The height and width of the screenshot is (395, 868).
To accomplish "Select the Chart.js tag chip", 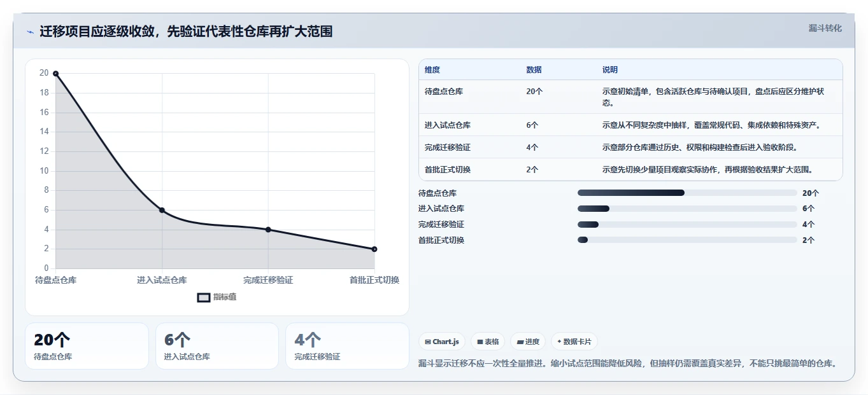I will point(442,342).
